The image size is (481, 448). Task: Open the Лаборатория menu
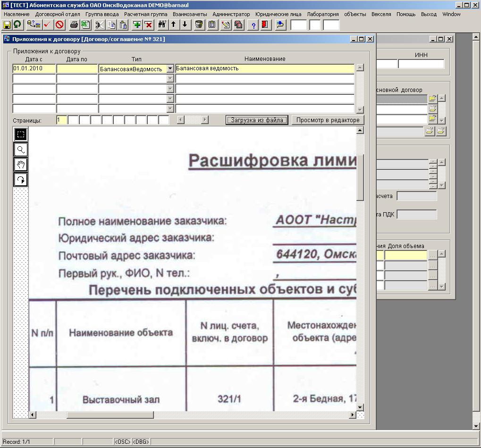pyautogui.click(x=323, y=14)
